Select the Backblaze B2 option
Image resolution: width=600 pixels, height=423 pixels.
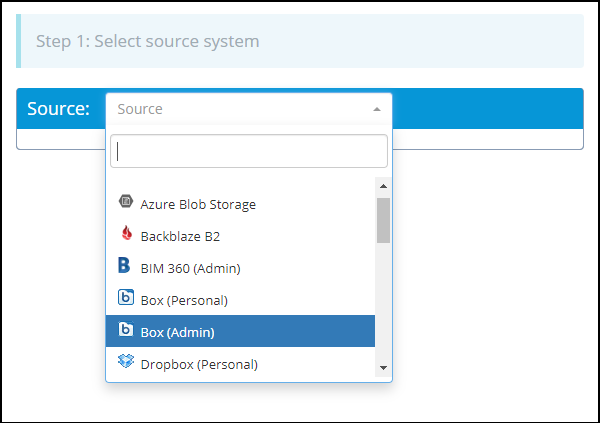point(180,236)
